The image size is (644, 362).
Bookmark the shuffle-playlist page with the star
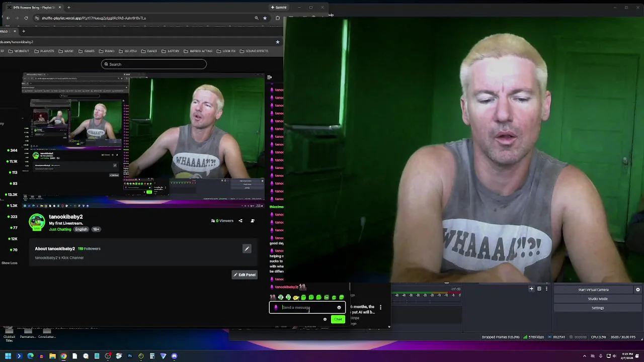(265, 18)
